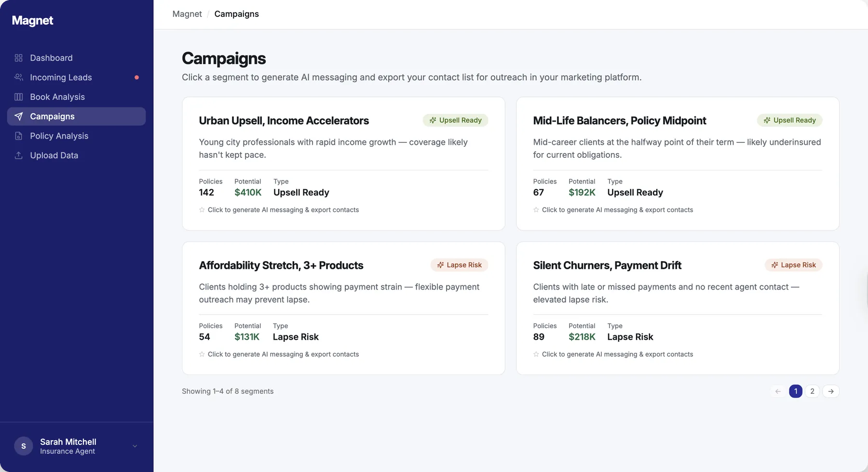Open the Mid-Life Balancers, Policy Midpoint segment
This screenshot has width=868, height=472.
click(x=678, y=164)
